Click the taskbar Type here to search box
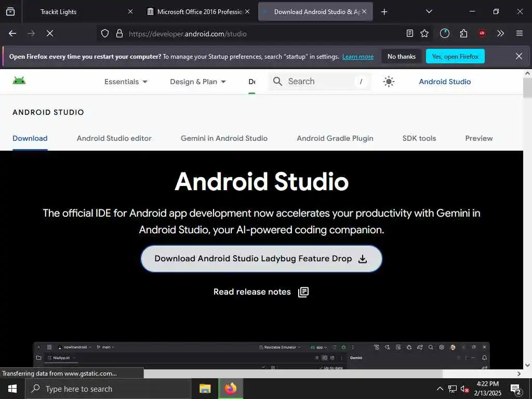Screen dimensions: 532x399 (108, 389)
